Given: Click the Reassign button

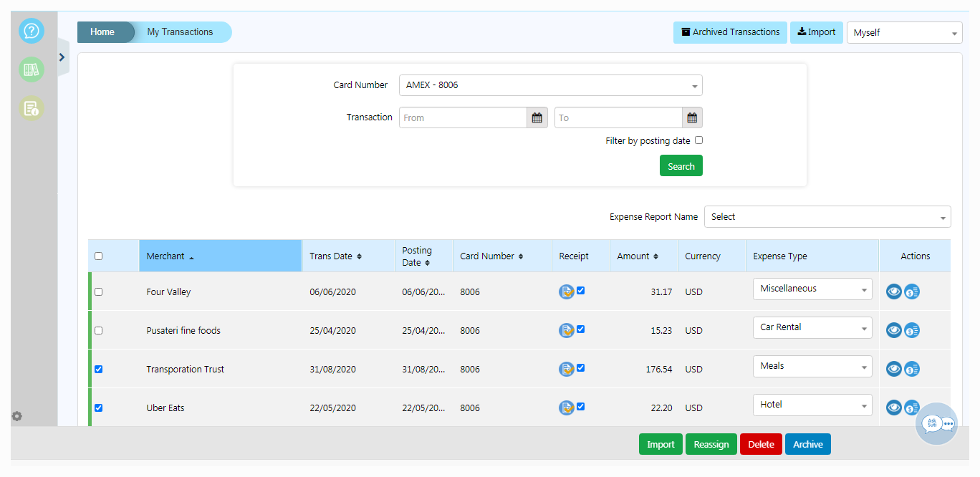Looking at the screenshot, I should click(711, 444).
